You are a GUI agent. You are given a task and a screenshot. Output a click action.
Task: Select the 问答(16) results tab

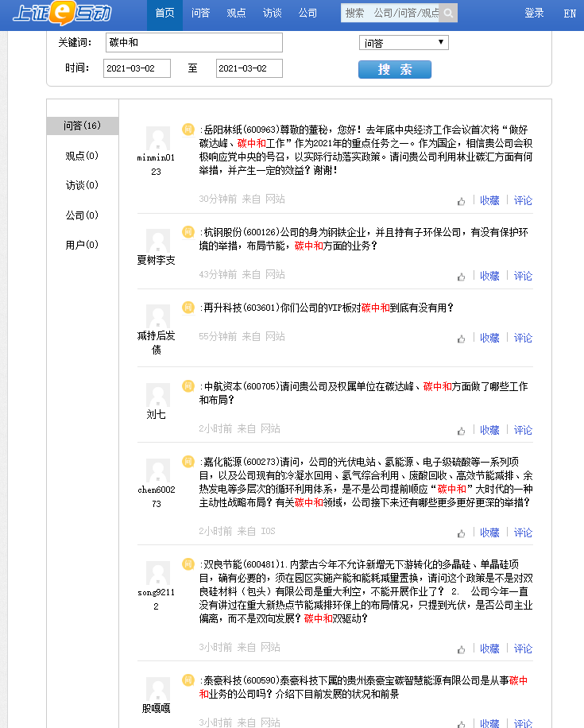[x=82, y=126]
